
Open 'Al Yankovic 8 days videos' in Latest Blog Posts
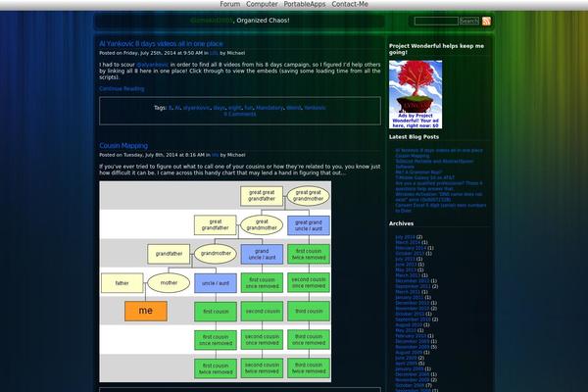pyautogui.click(x=439, y=150)
